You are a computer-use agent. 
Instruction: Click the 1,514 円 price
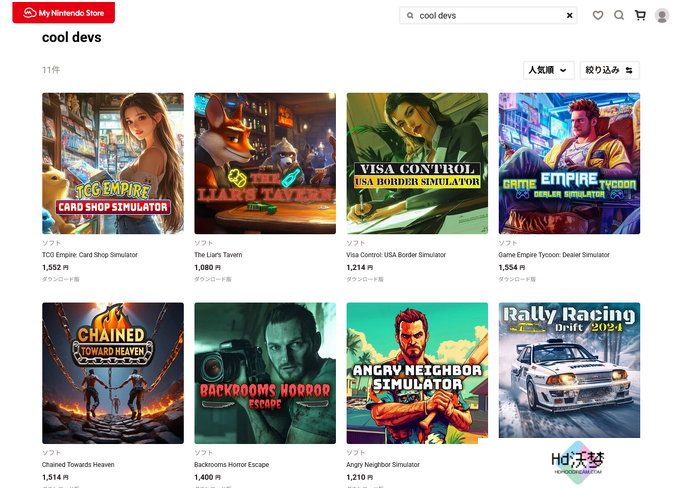(55, 477)
